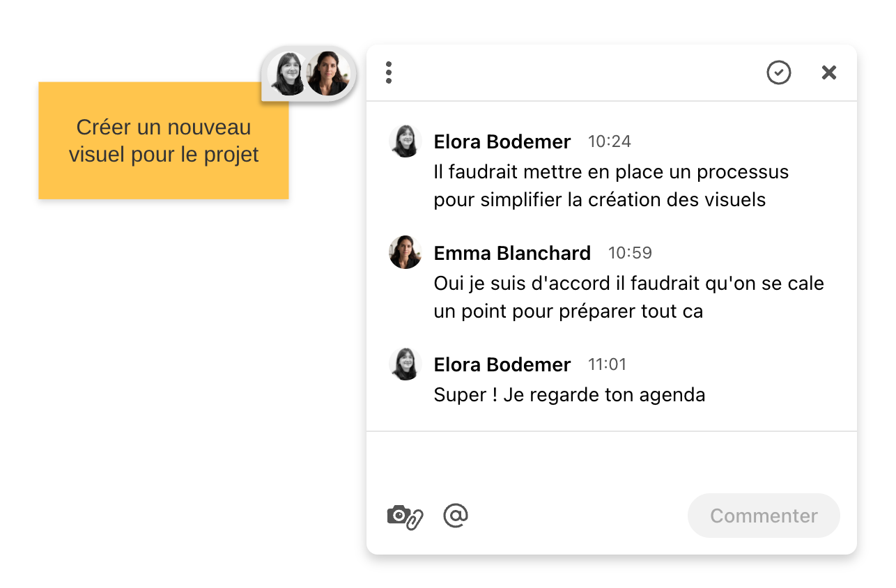Viewport: 896px width, 588px height.
Task: Click the 11:01 comment timestamp
Action: (607, 364)
